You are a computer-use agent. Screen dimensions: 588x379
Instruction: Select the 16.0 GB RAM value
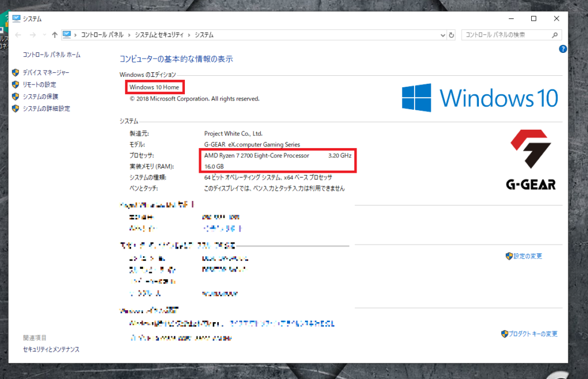[x=214, y=166]
